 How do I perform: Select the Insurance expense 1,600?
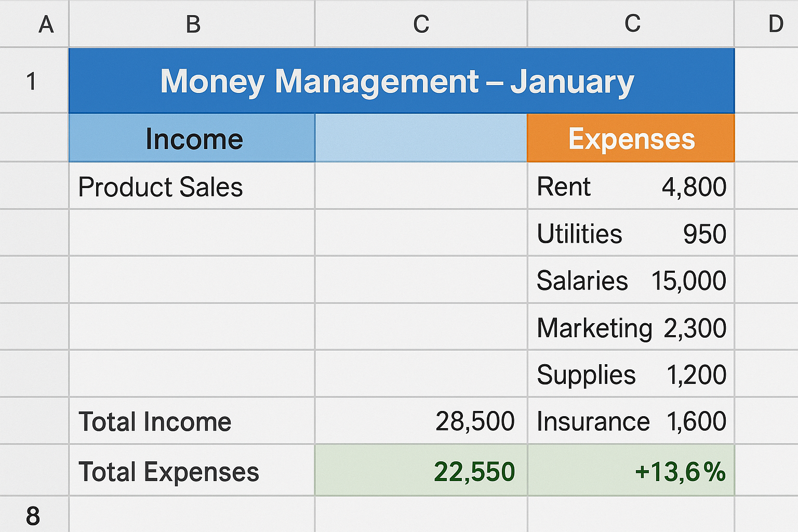tap(630, 421)
